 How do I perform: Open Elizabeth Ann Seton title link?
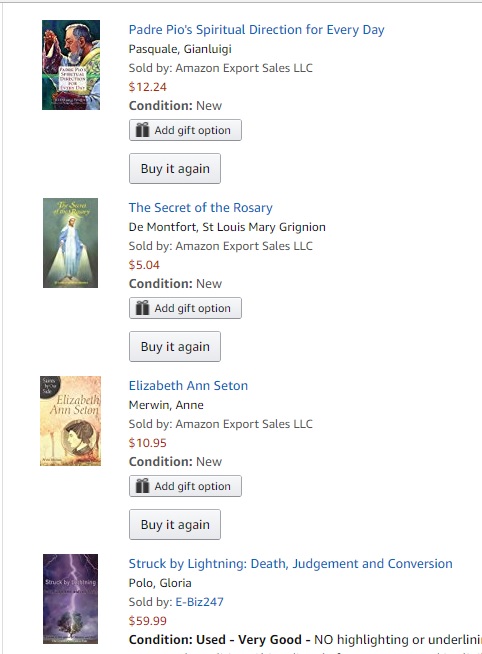pyautogui.click(x=188, y=385)
